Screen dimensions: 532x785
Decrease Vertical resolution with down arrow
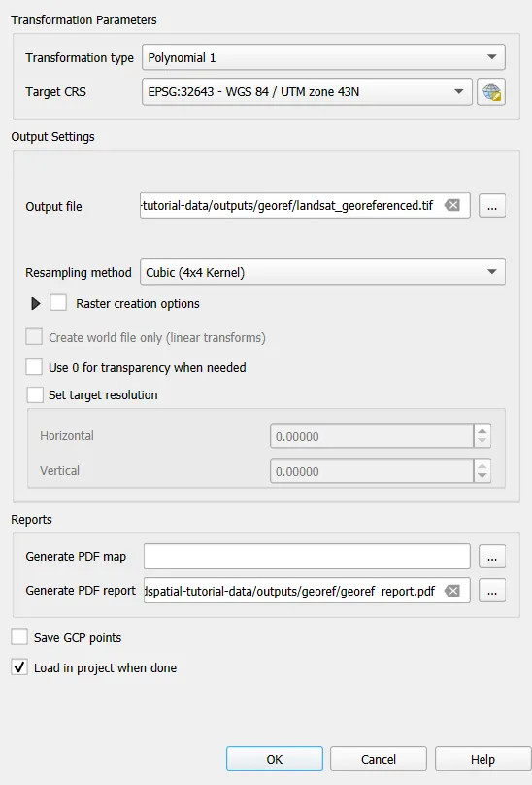[x=482, y=476]
